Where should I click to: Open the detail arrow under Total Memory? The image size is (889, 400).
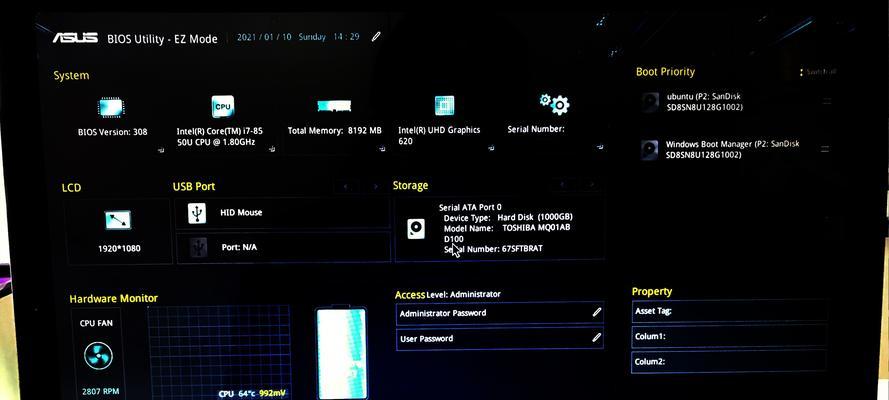(x=383, y=149)
